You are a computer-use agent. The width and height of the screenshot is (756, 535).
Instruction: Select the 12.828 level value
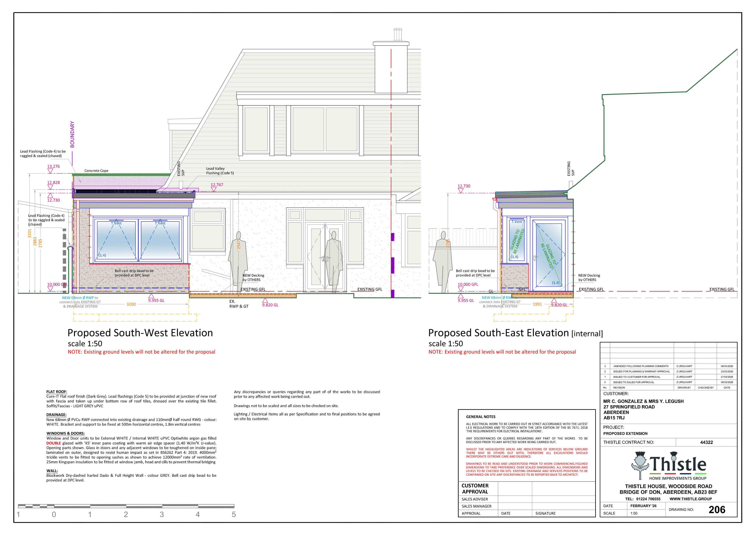(53, 183)
